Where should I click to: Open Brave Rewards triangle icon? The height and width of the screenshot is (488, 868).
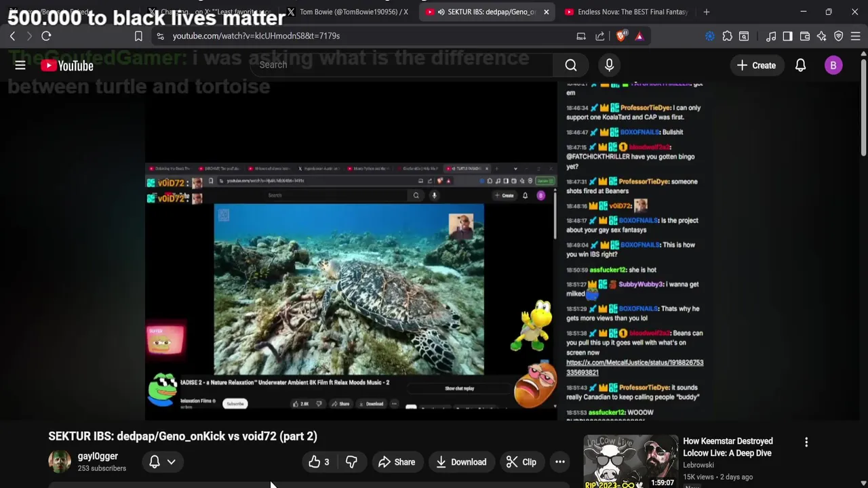coord(639,36)
